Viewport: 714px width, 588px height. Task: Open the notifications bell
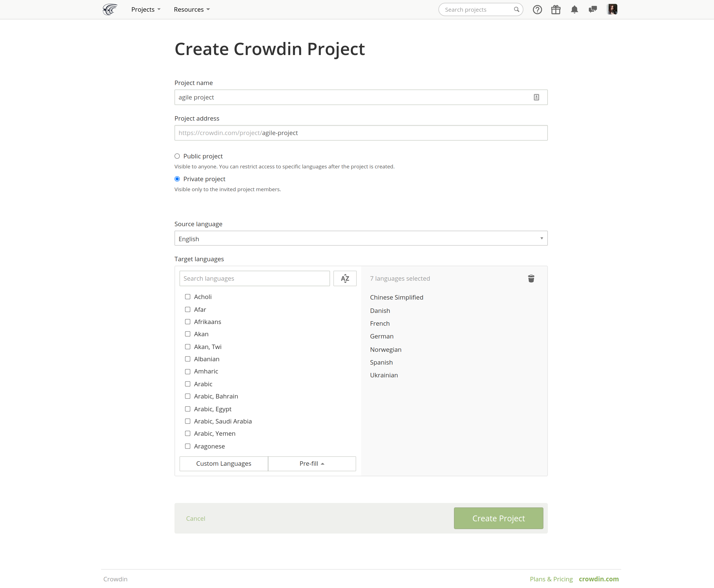point(574,9)
